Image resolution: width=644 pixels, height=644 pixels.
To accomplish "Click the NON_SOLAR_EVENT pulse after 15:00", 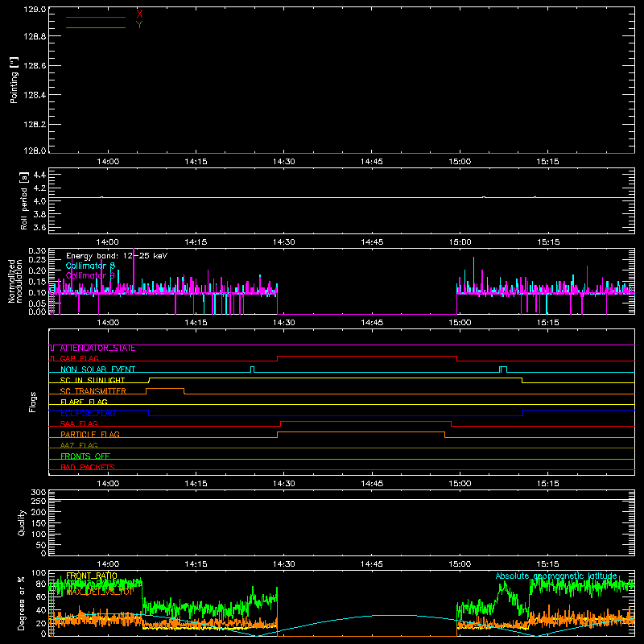I will point(503,369).
